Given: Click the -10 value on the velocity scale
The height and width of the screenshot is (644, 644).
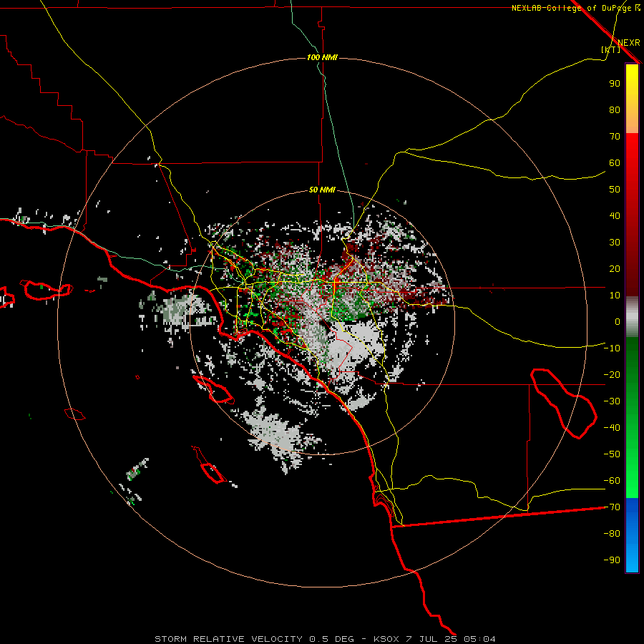Looking at the screenshot, I should point(612,348).
